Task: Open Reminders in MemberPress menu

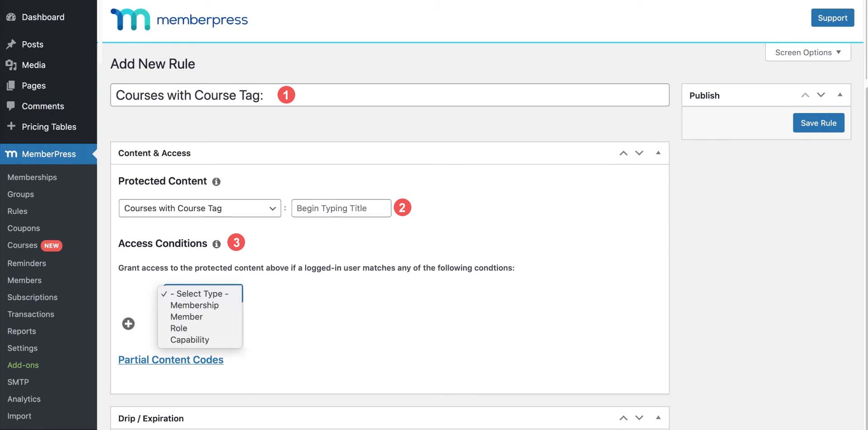Action: 27,263
